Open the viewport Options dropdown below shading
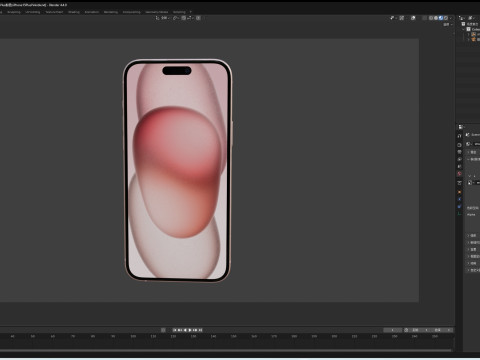The image size is (480, 360). [448, 25]
